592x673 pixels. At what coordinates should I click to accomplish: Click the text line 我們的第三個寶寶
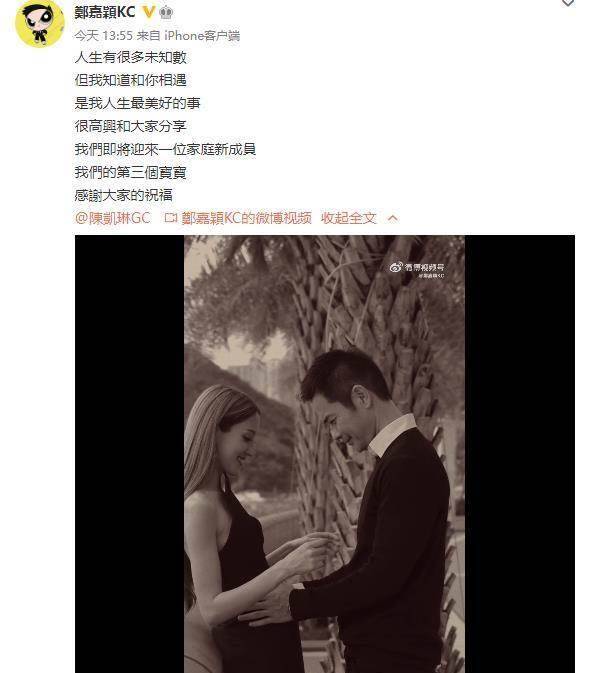click(131, 173)
